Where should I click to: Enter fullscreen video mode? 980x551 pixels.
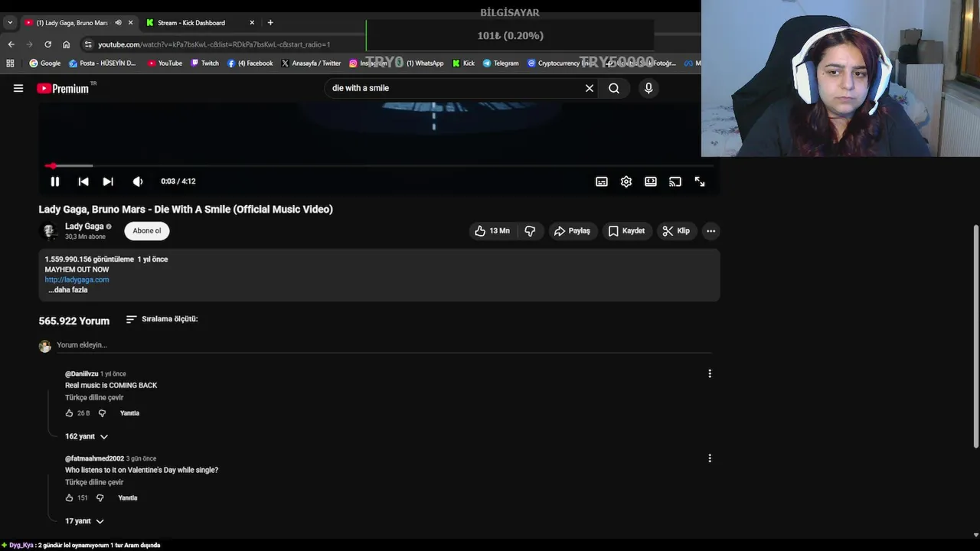(x=700, y=181)
